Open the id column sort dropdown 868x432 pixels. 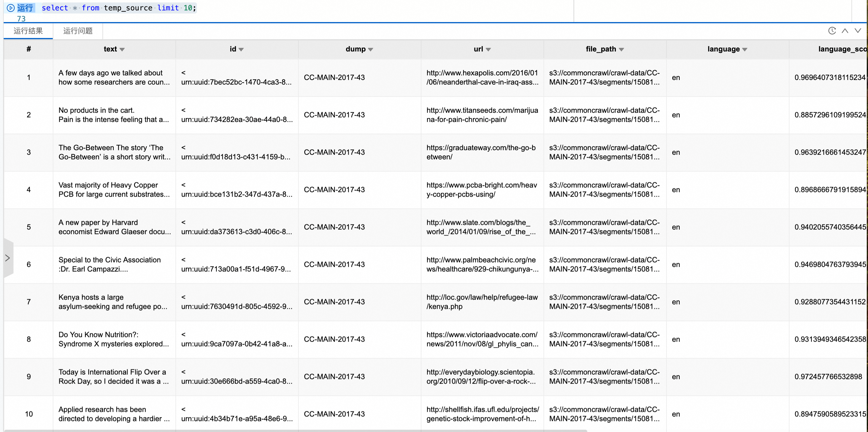pos(241,50)
